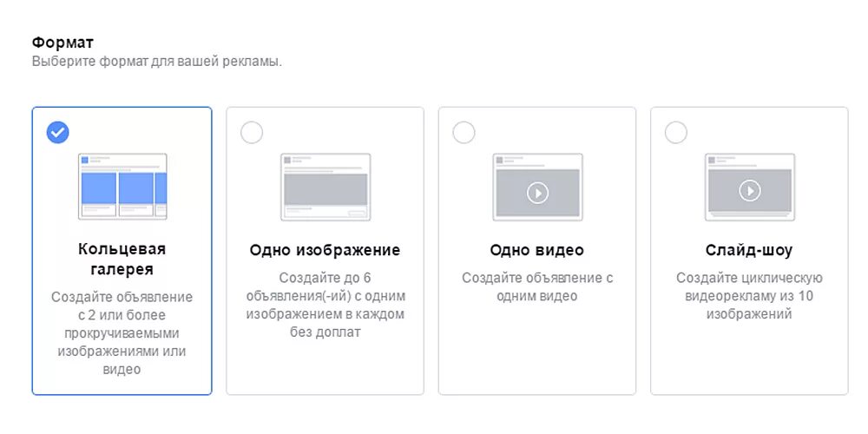Choose the Слайд-шоу radio button
Image resolution: width=868 pixels, height=434 pixels.
tap(675, 132)
